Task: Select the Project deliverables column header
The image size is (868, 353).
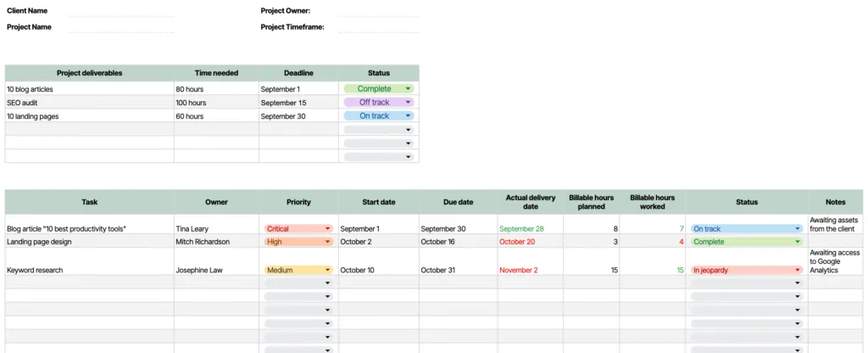Action: (89, 73)
